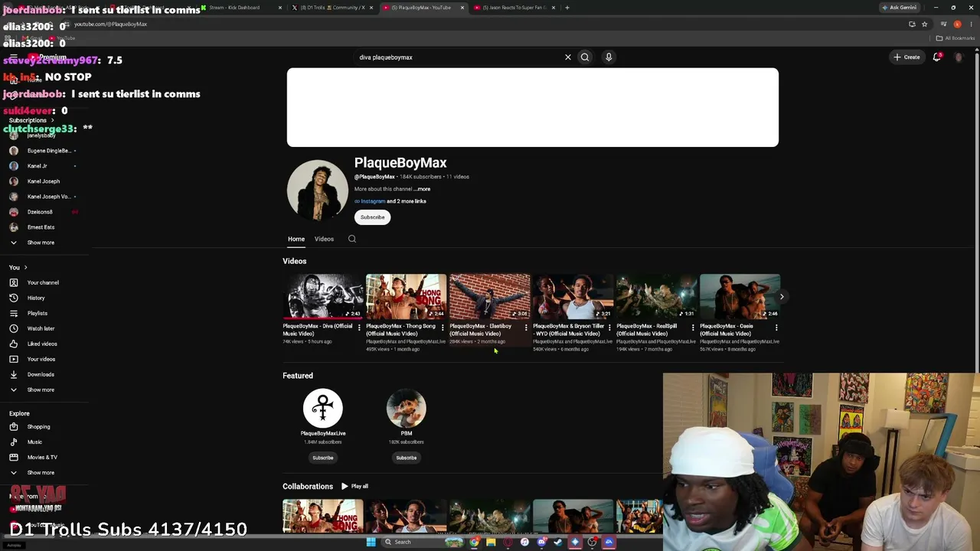The width and height of the screenshot is (980, 551).
Task: Select the Home channel tab
Action: pos(296,239)
